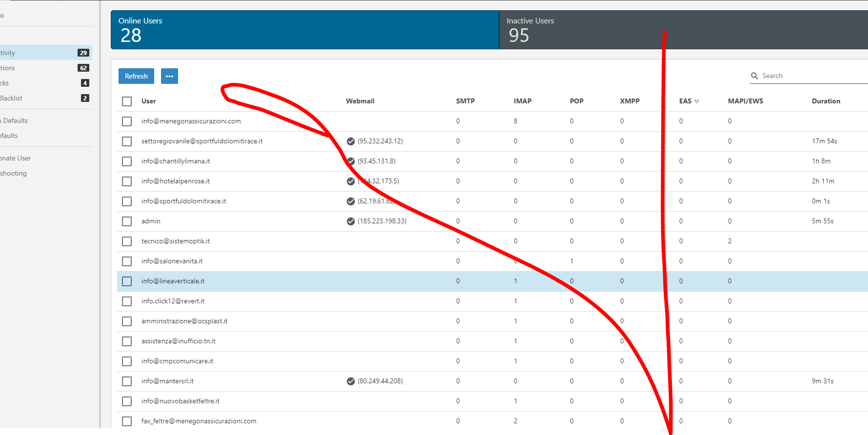Open the three-dots more actions button

[169, 76]
